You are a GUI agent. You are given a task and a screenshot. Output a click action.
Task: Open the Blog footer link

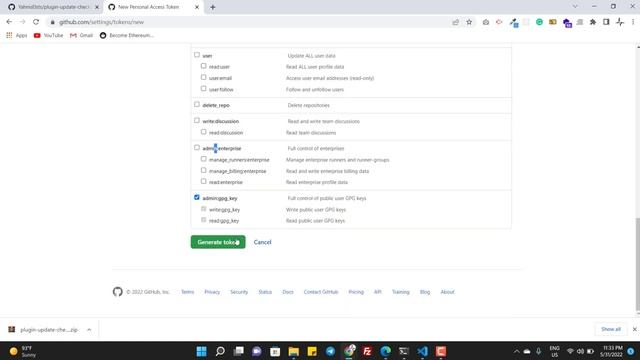tap(425, 292)
